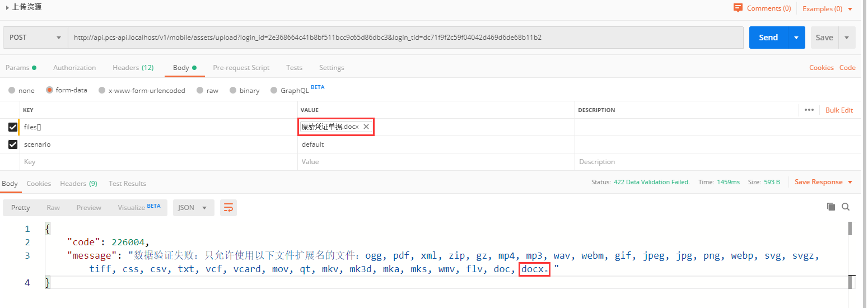
Task: Open the POST method dropdown
Action: 35,38
